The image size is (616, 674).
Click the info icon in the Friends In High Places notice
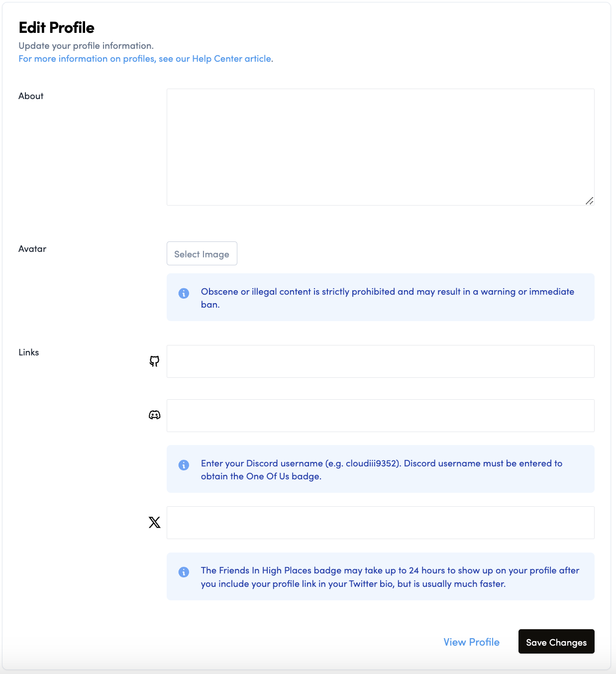[x=184, y=572]
